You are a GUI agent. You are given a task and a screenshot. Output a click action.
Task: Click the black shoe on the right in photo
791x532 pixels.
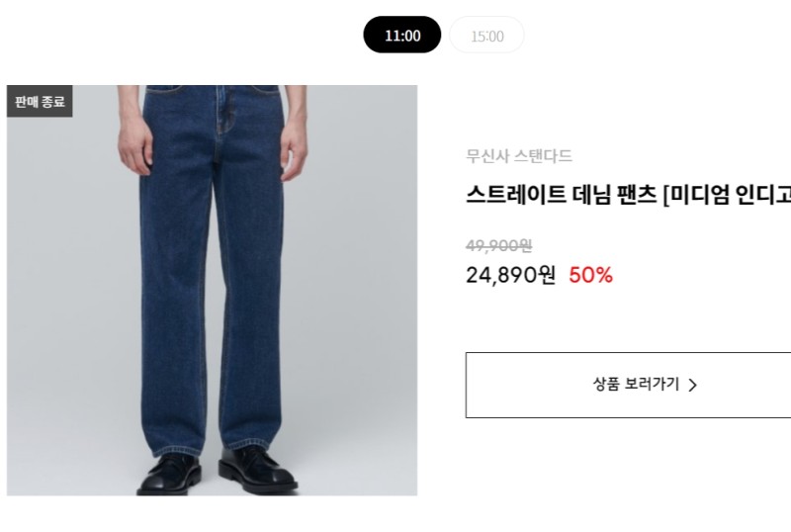(257, 471)
